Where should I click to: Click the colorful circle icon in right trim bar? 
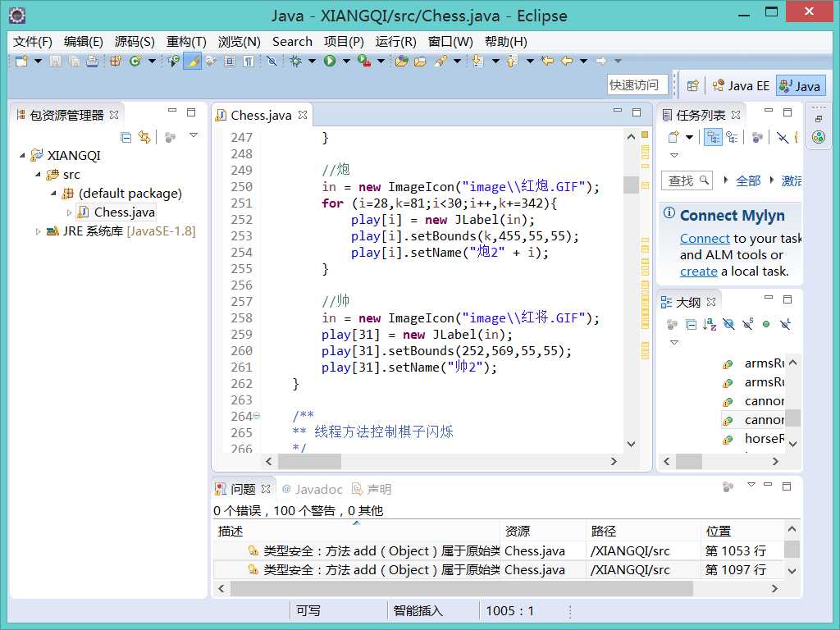click(x=819, y=138)
